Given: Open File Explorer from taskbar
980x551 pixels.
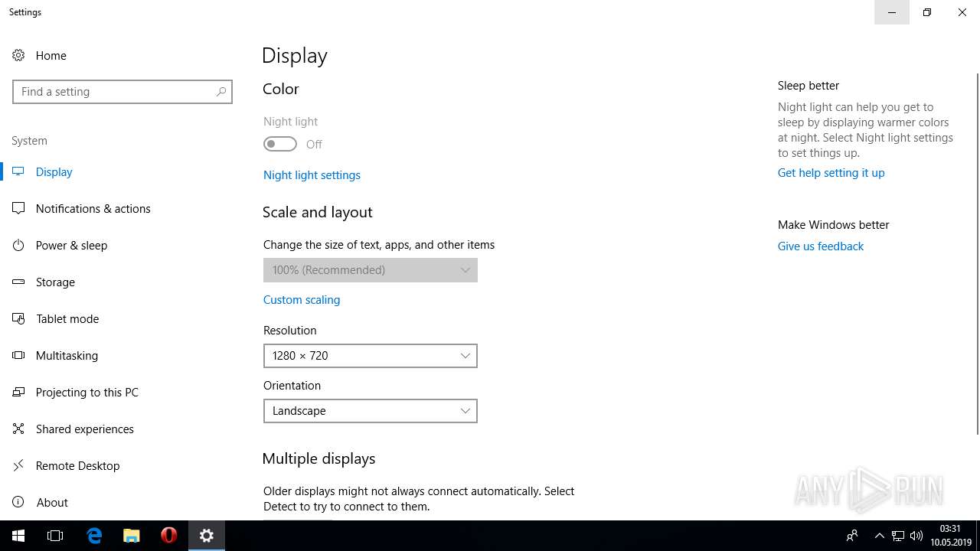Looking at the screenshot, I should (132, 536).
